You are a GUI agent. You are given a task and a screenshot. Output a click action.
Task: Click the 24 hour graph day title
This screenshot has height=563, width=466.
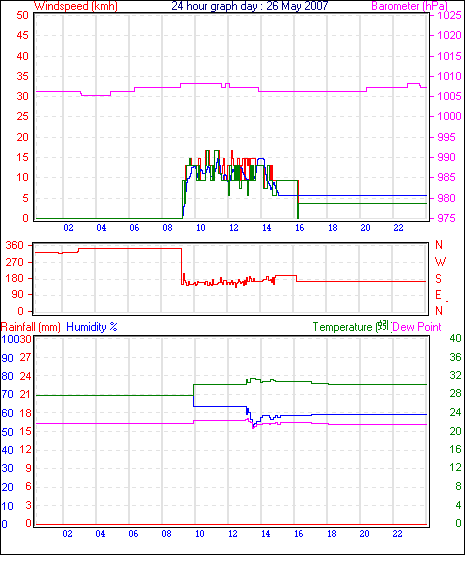pos(250,6)
